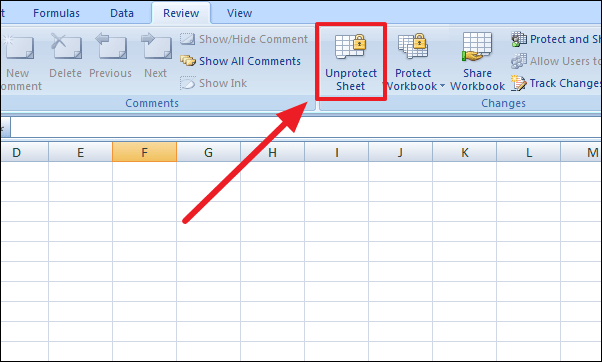Expand the Protect Workbook dropdown arrow
The width and height of the screenshot is (602, 362).
(442, 86)
